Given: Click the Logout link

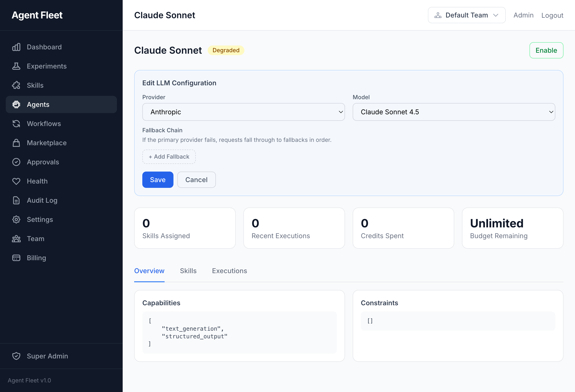Looking at the screenshot, I should pos(552,15).
